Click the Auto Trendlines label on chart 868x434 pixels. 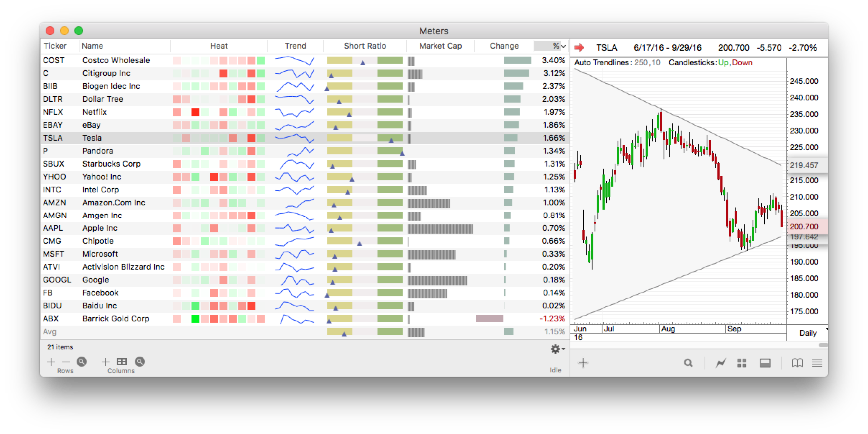(x=601, y=63)
